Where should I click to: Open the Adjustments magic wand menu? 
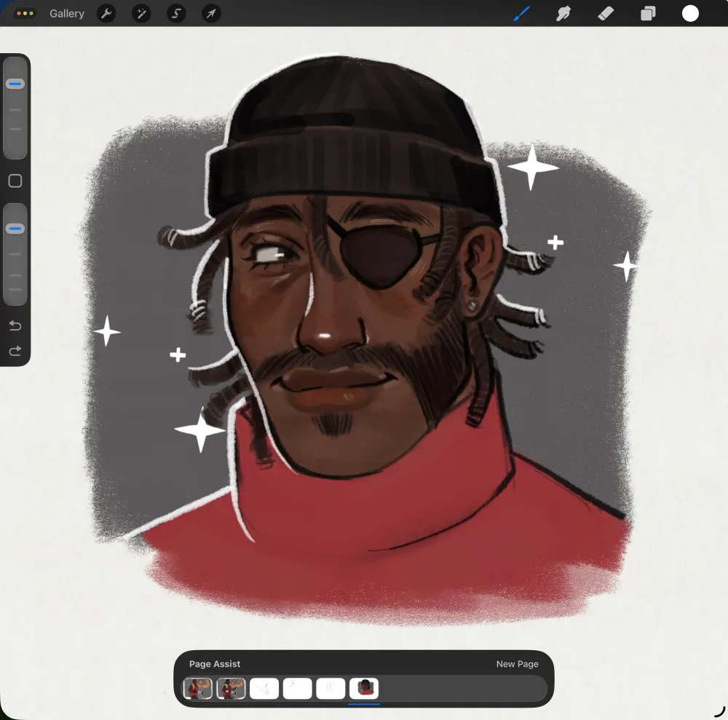[141, 14]
